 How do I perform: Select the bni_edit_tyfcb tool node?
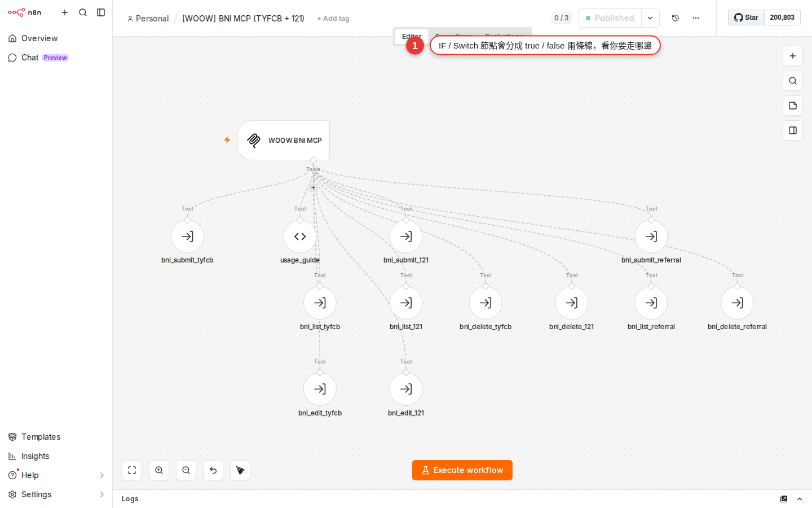[320, 389]
